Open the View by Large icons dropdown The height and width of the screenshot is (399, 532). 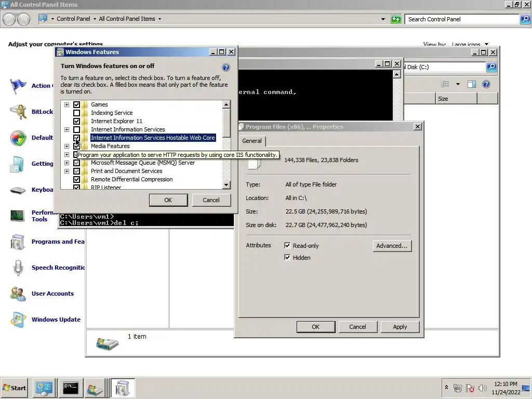point(486,44)
